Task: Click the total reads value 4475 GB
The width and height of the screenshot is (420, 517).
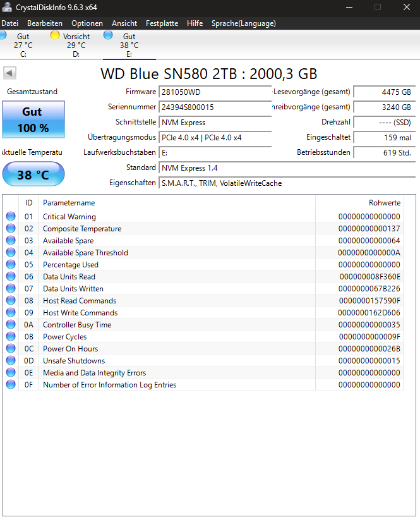Action: point(385,92)
